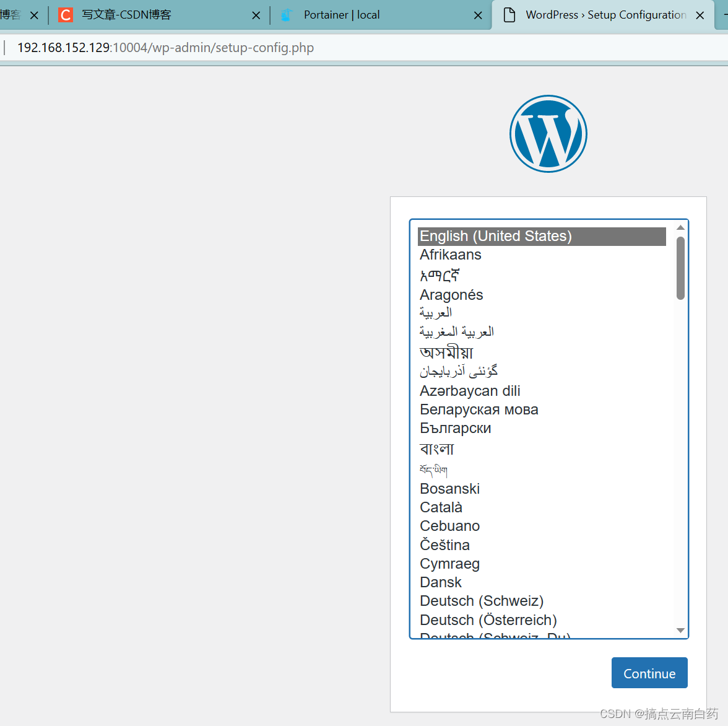The width and height of the screenshot is (728, 726).
Task: Select Български language
Action: click(x=542, y=428)
